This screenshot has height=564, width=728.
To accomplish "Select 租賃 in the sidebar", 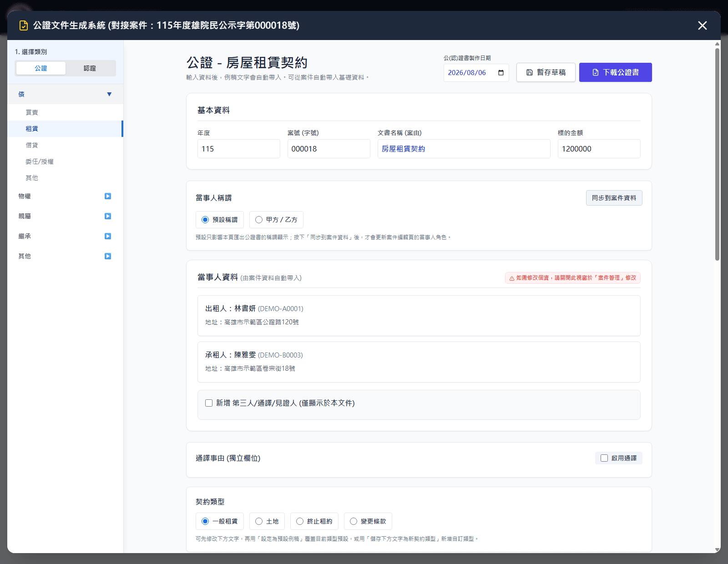I will (x=65, y=129).
